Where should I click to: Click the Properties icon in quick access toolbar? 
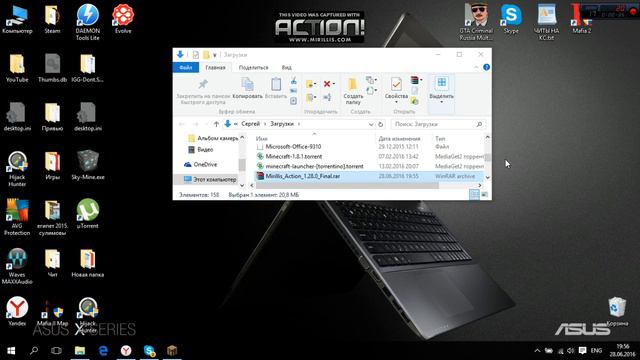pyautogui.click(x=196, y=55)
